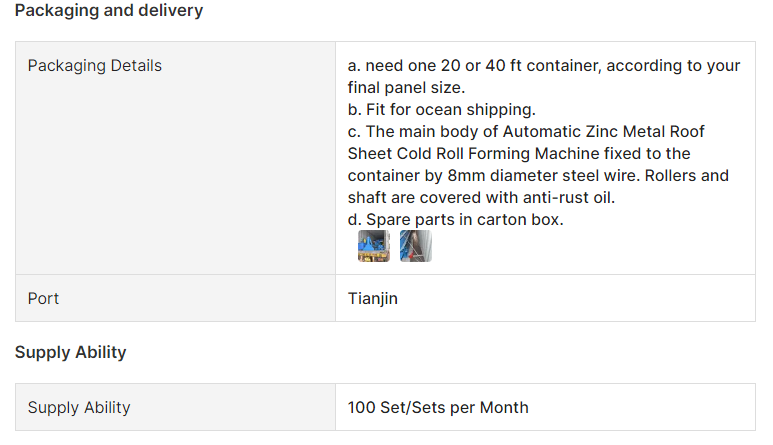Click '8mm diameter steel wire' text line
The width and height of the screenshot is (773, 445).
coord(538,175)
